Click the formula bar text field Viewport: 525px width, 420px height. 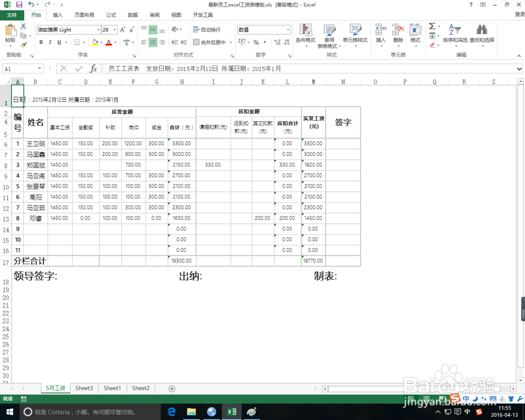point(309,69)
